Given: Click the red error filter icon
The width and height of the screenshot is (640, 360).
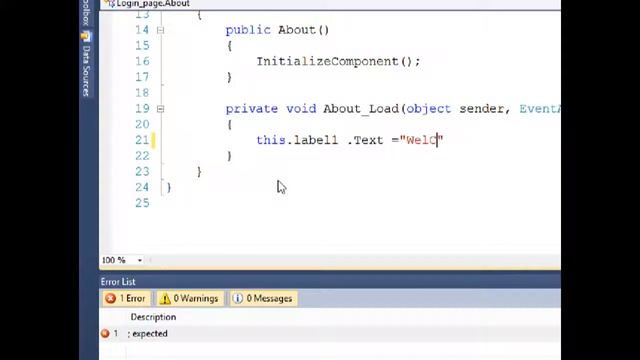Looking at the screenshot, I should pos(111,299).
